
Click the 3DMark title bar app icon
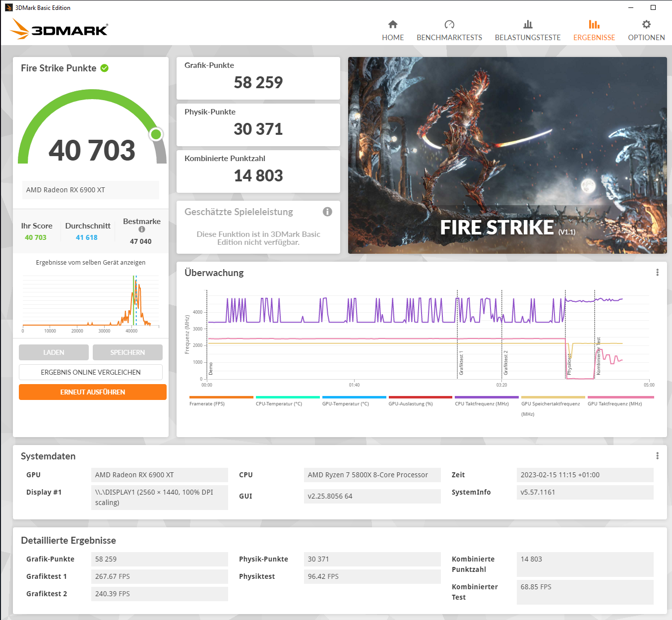point(9,7)
